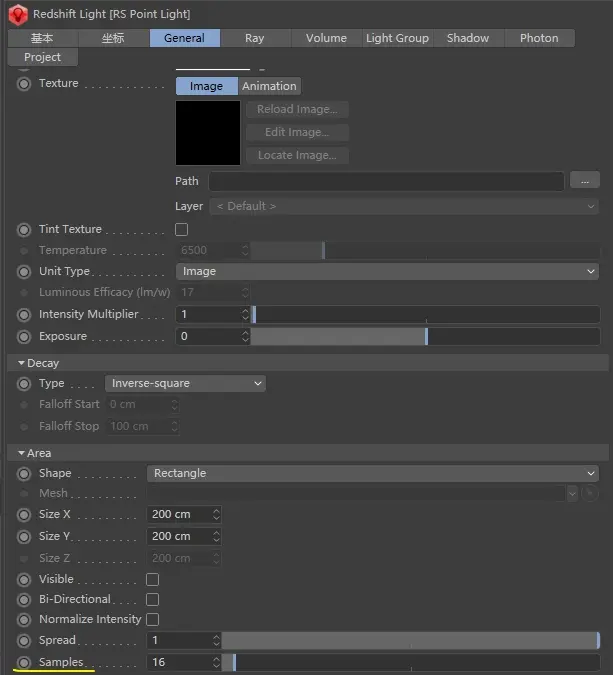The width and height of the screenshot is (613, 675).
Task: Open the Volume tab
Action: 326,38
